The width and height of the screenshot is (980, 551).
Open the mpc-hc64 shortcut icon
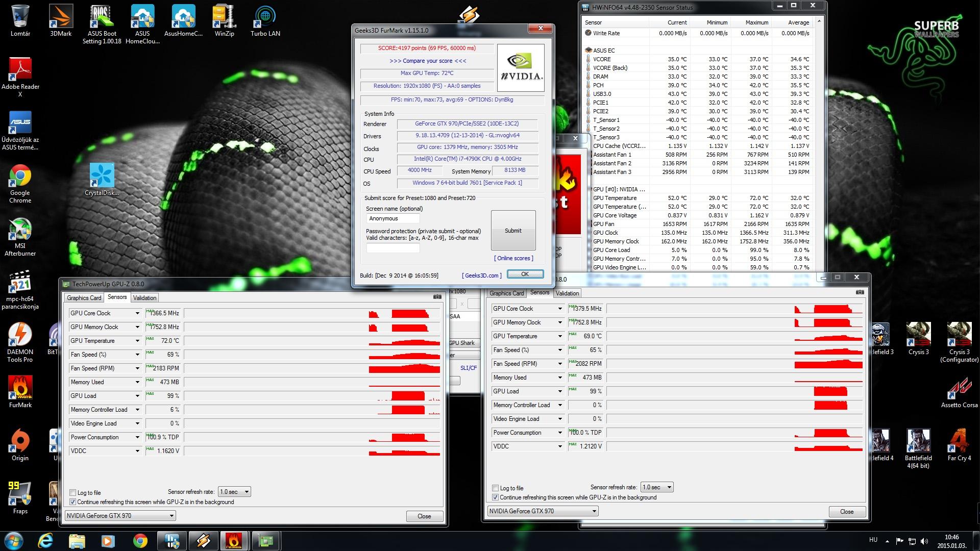pos(20,290)
